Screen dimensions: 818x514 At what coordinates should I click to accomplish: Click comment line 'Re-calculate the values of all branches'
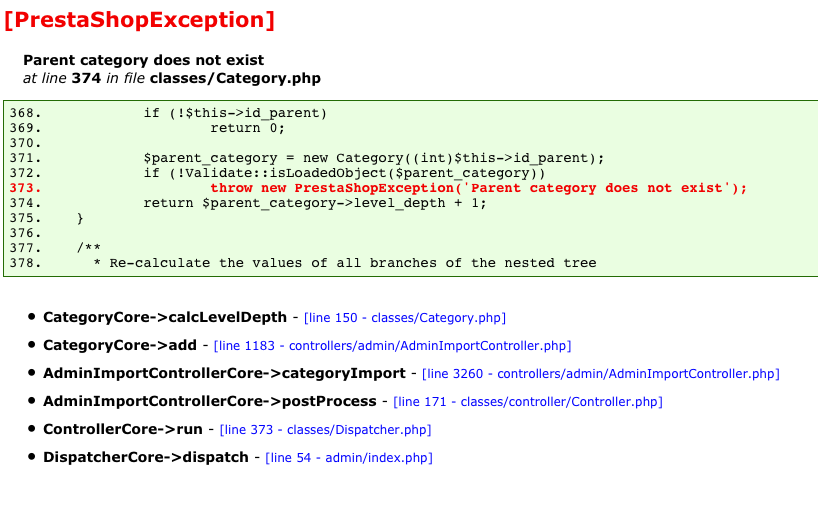(x=345, y=263)
